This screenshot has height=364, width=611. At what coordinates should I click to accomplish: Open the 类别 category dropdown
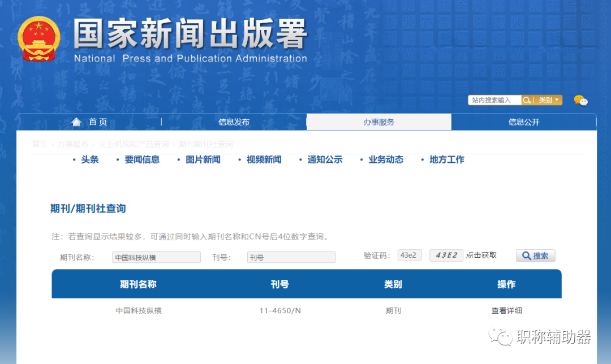point(545,100)
